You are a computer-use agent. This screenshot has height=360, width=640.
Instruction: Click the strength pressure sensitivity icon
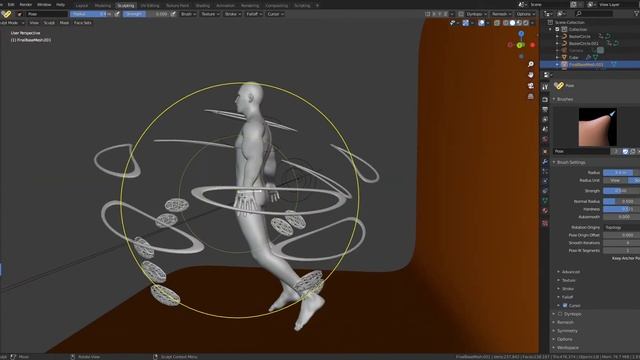click(x=173, y=14)
